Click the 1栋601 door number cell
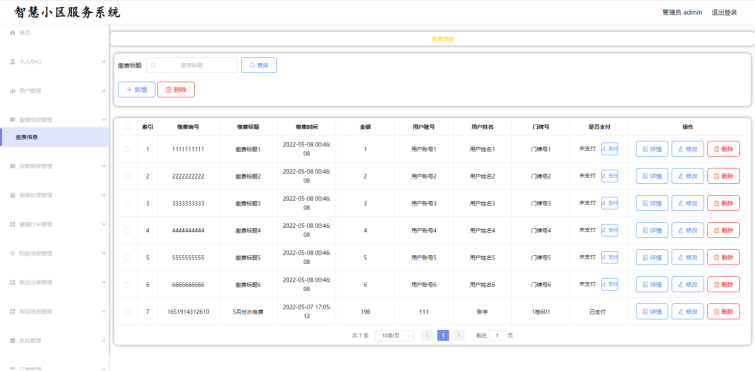This screenshot has height=371, width=755. (x=541, y=312)
